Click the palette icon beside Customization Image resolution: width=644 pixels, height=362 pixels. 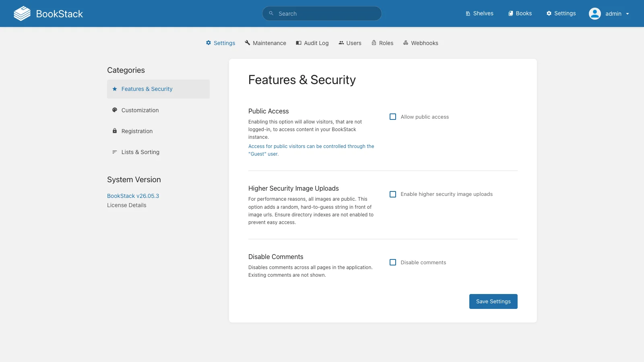(x=115, y=110)
